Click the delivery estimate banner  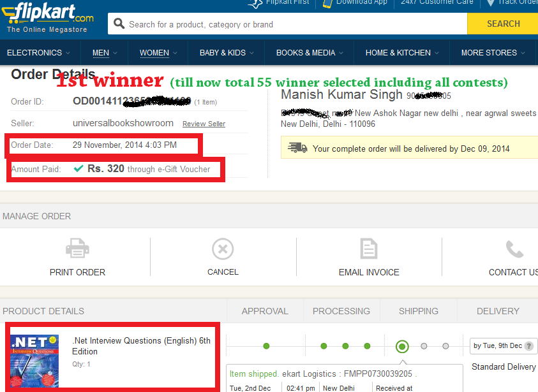(x=409, y=147)
